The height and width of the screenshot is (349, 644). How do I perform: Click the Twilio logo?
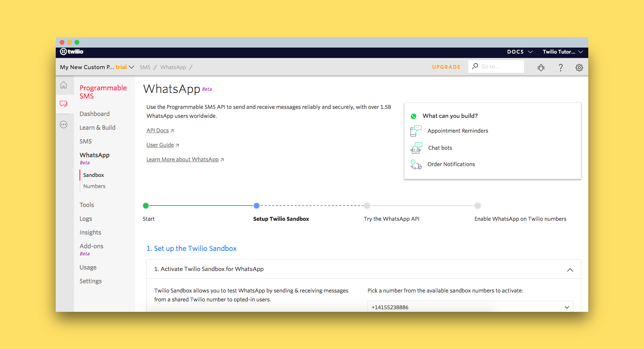(x=72, y=52)
